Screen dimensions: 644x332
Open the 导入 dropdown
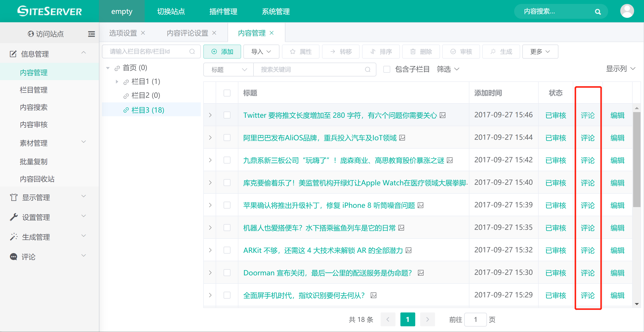click(x=261, y=52)
